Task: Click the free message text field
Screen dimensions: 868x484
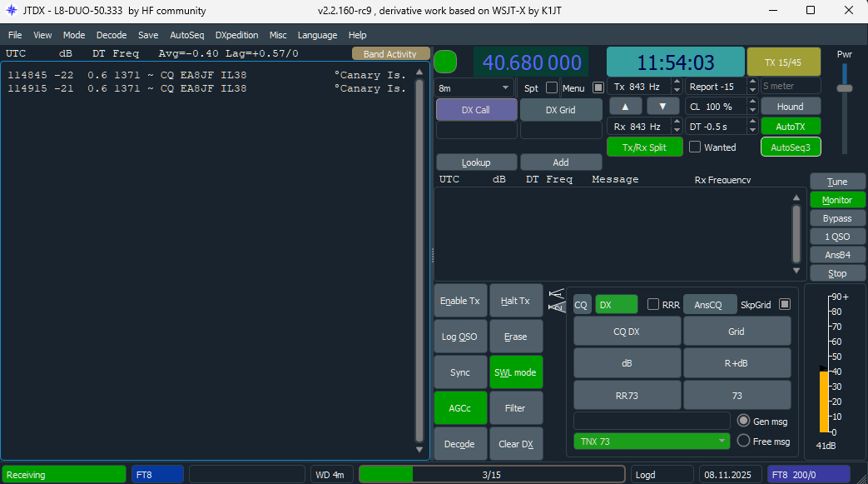Action: [652, 421]
